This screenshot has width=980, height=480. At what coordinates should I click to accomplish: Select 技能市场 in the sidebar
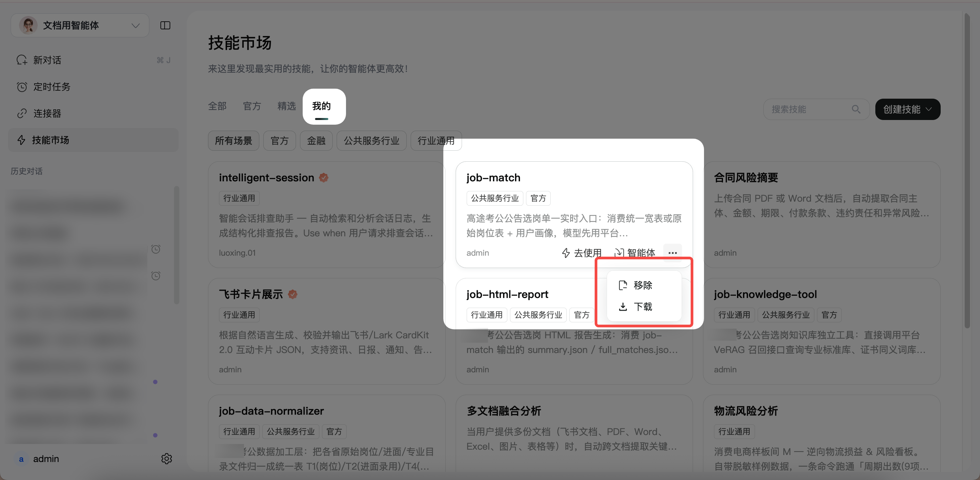tap(93, 140)
